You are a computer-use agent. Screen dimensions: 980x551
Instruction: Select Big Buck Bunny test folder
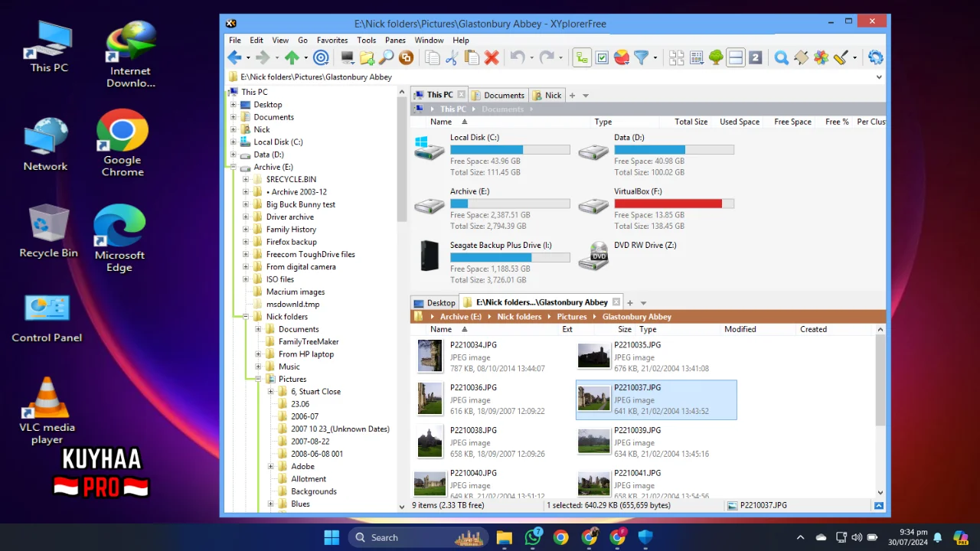click(x=300, y=204)
